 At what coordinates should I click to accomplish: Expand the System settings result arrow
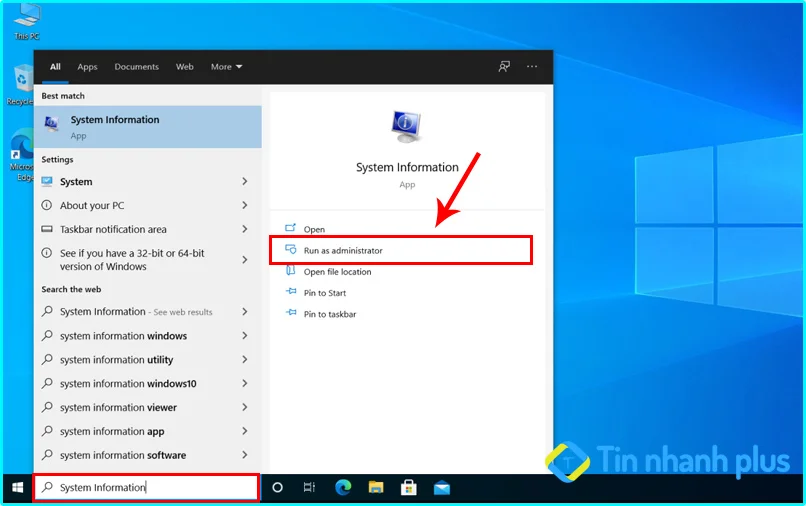coord(245,182)
